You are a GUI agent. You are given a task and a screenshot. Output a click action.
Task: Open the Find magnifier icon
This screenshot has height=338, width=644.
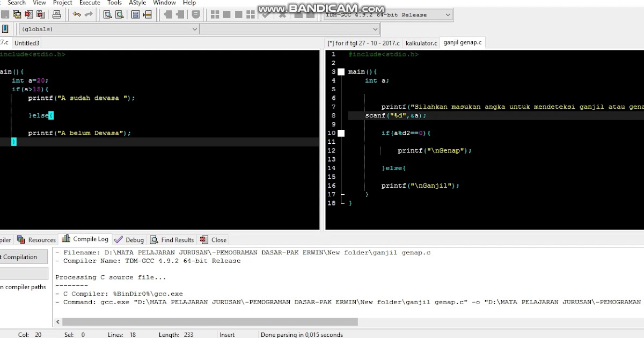(106, 14)
